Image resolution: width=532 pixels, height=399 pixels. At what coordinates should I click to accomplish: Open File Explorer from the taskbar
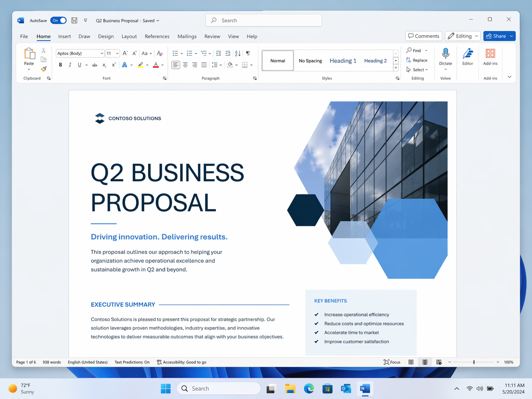290,388
